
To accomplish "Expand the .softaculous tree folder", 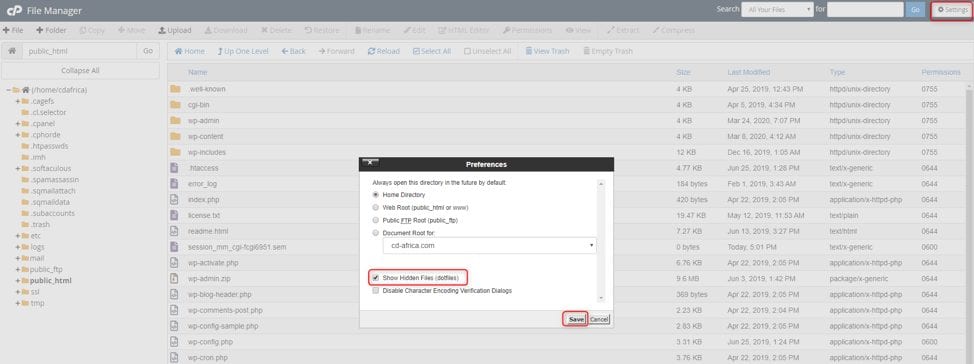I will click(17, 168).
